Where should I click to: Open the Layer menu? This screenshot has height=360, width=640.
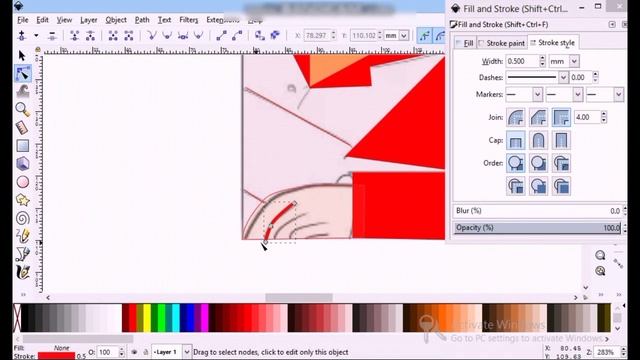(89, 20)
